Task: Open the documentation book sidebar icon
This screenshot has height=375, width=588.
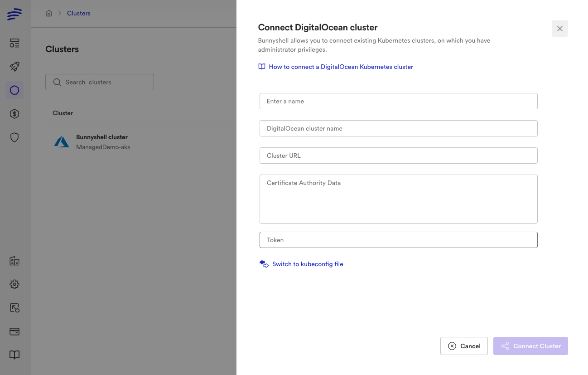Action: click(x=14, y=355)
